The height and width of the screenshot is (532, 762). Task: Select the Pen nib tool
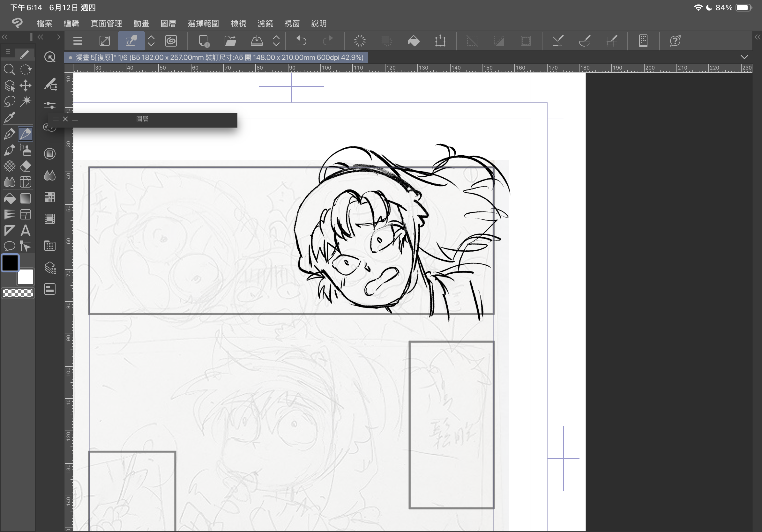click(x=9, y=134)
